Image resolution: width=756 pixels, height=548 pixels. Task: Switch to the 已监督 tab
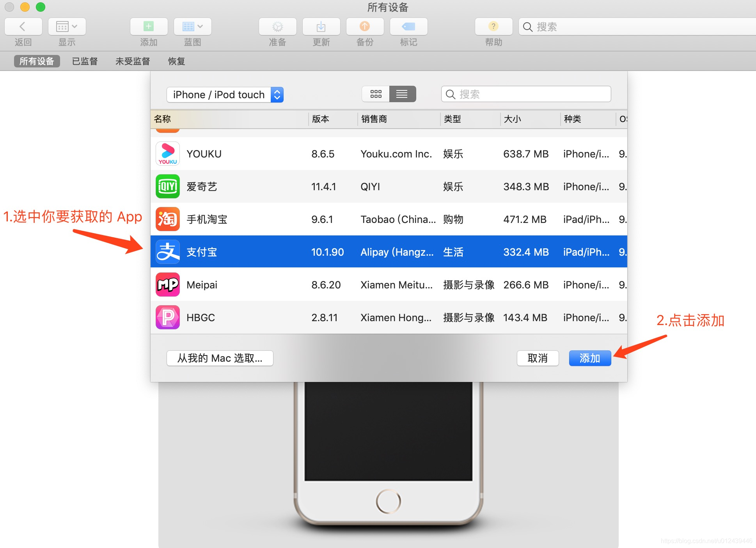pyautogui.click(x=85, y=61)
